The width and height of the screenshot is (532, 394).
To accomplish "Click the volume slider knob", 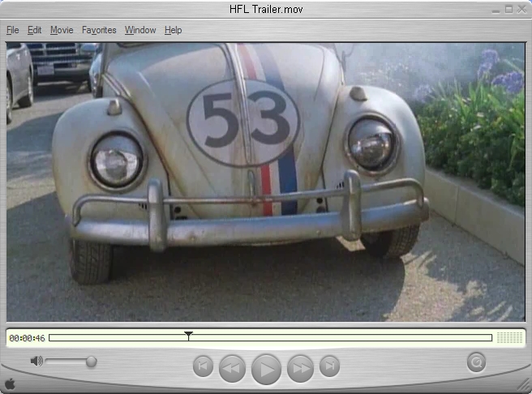I will click(92, 362).
